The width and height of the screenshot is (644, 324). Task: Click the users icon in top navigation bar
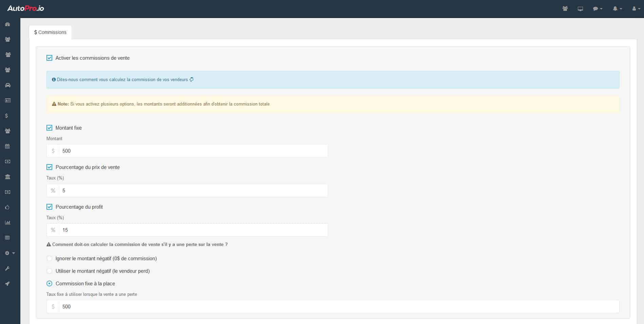pyautogui.click(x=565, y=8)
